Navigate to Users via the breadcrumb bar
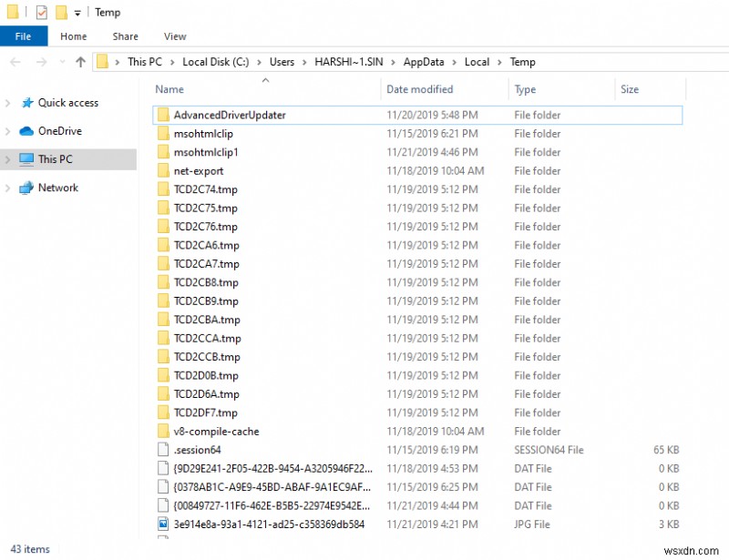 (282, 62)
